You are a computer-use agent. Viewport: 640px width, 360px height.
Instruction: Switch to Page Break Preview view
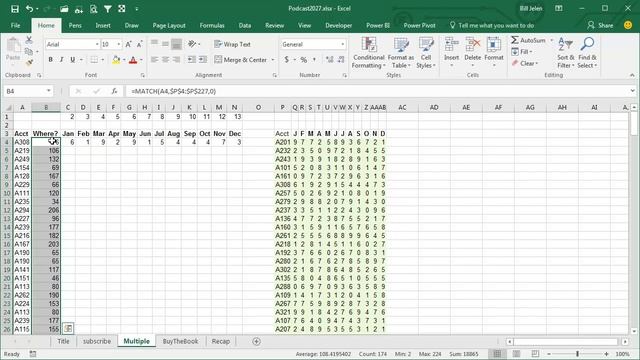click(x=535, y=354)
